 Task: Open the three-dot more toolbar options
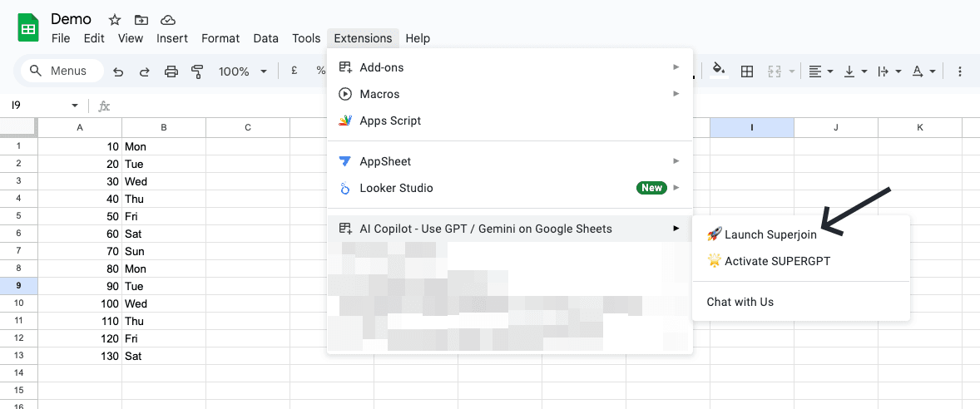point(960,71)
